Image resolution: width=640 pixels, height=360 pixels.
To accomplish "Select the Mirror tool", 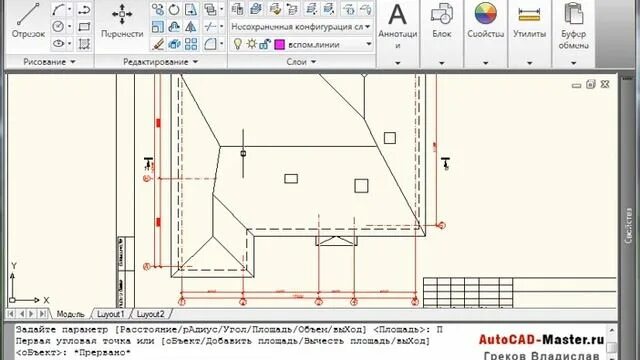I will click(x=191, y=27).
